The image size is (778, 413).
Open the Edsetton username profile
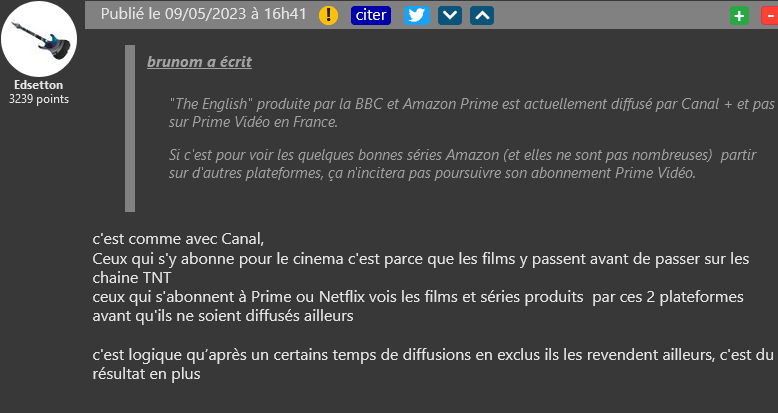39,85
